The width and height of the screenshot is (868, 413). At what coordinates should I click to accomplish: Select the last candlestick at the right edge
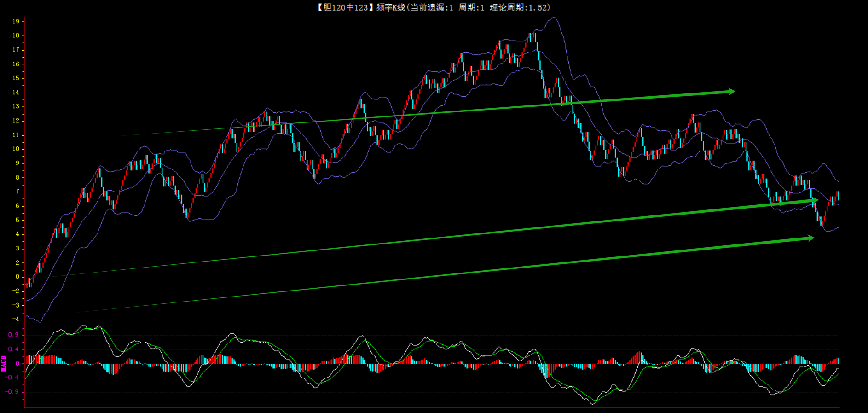pyautogui.click(x=838, y=196)
